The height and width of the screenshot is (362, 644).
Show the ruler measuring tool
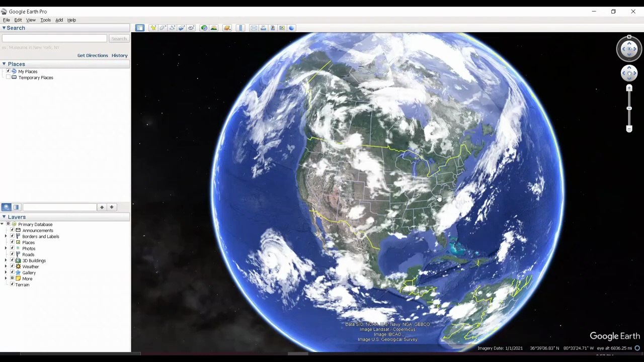[x=240, y=28]
